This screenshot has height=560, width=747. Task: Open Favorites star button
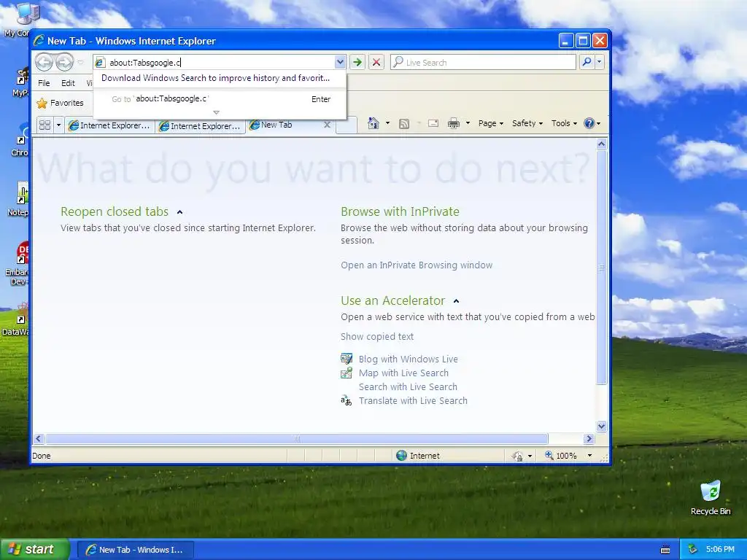coord(60,103)
